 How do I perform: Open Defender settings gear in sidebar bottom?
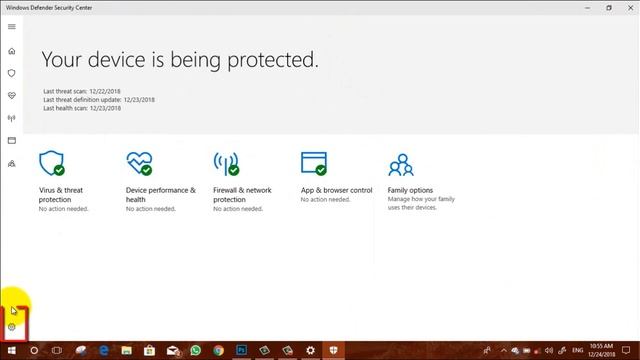(x=12, y=327)
